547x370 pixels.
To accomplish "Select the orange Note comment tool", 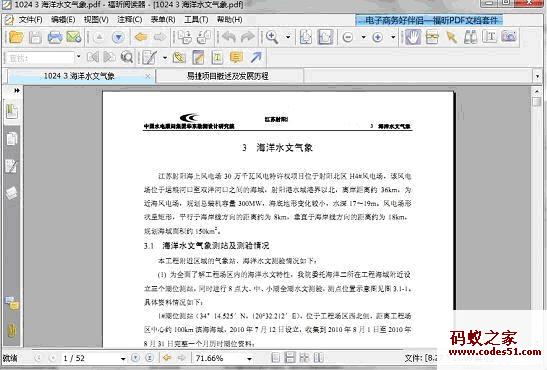I will coord(236,57).
